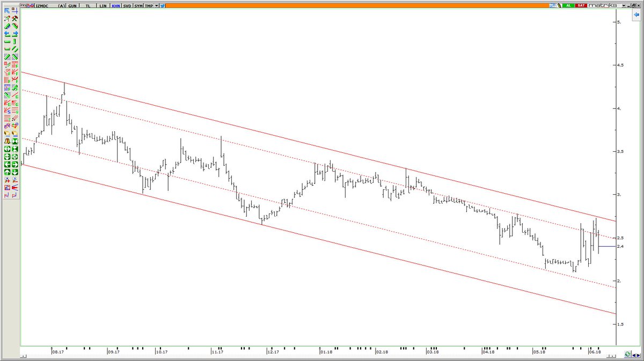Click the 11.17 date label

coord(217,352)
